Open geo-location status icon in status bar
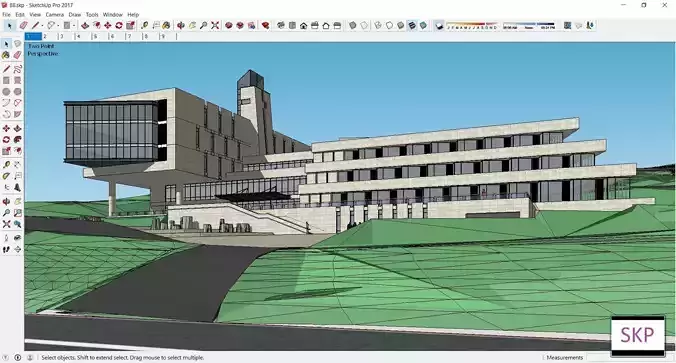The width and height of the screenshot is (676, 363). (x=6, y=357)
